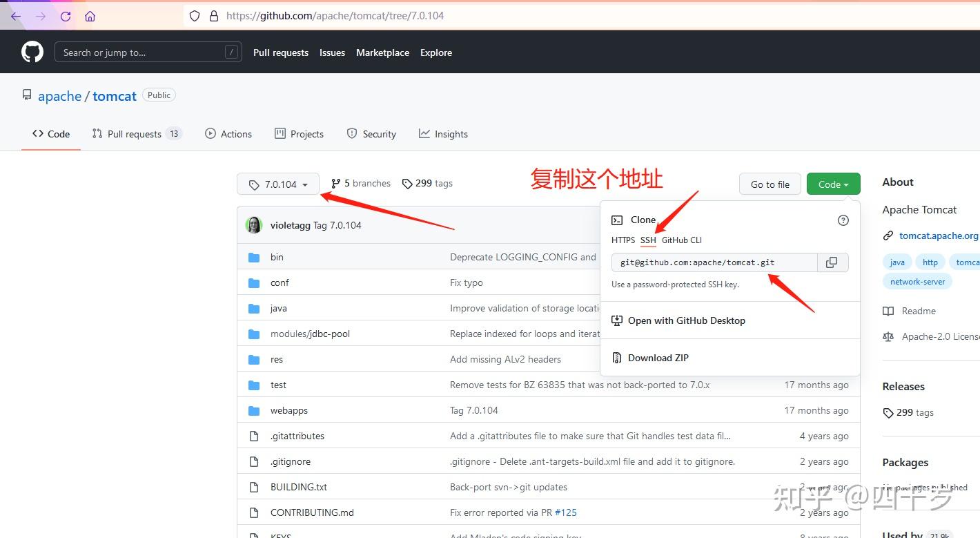Click the webapps folder icon
980x538 pixels.
click(x=255, y=411)
